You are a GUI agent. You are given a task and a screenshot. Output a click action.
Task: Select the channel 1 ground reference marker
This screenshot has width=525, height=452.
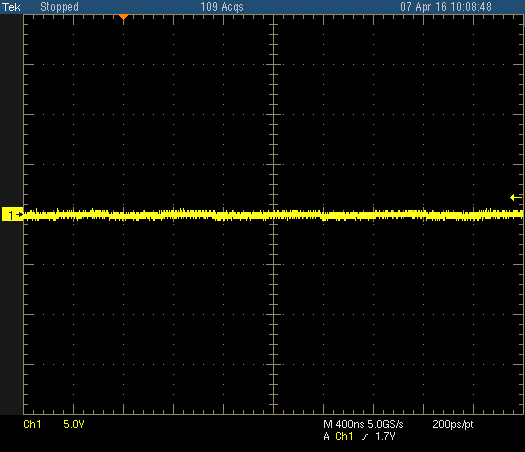(12, 214)
